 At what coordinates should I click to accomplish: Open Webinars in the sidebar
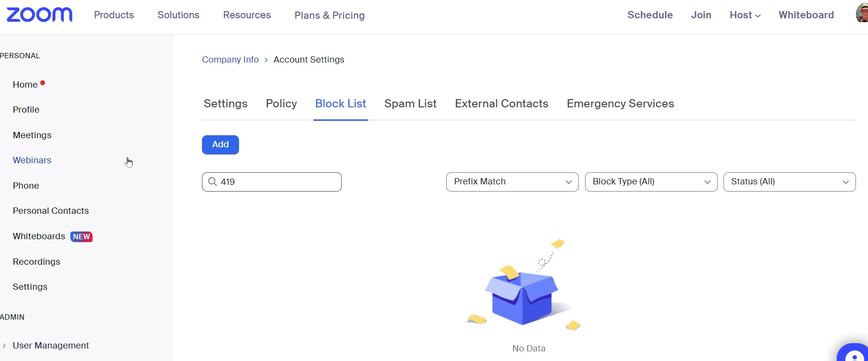tap(32, 160)
